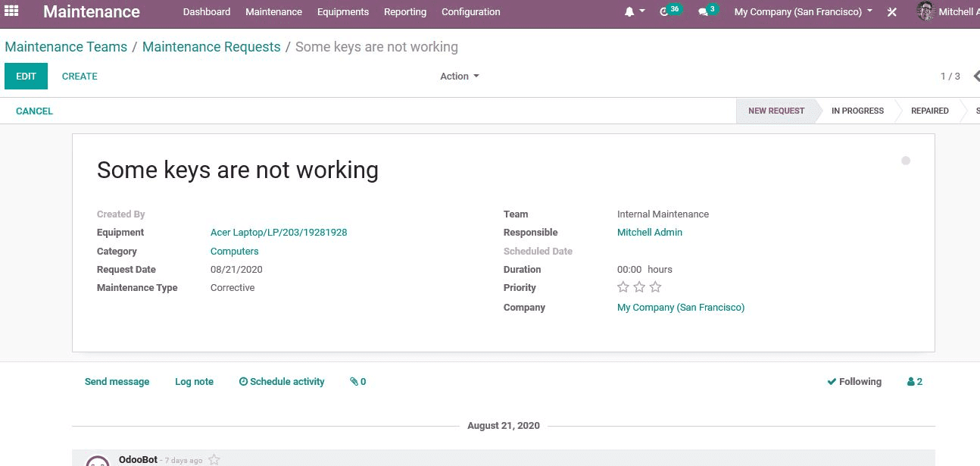Open Equipments menu
Viewport: 980px width, 466px height.
coord(343,12)
